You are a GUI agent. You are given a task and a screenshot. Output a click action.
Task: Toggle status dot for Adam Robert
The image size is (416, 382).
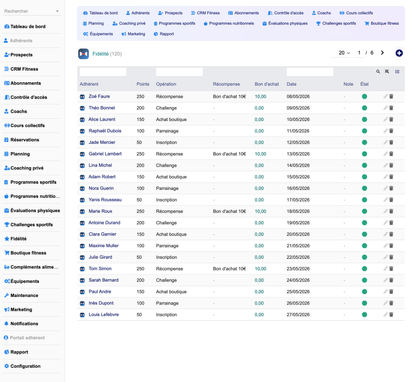[x=364, y=177]
